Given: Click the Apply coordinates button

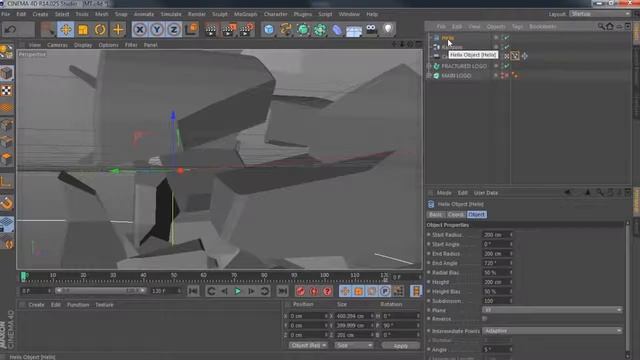Looking at the screenshot, I should click(400, 346).
